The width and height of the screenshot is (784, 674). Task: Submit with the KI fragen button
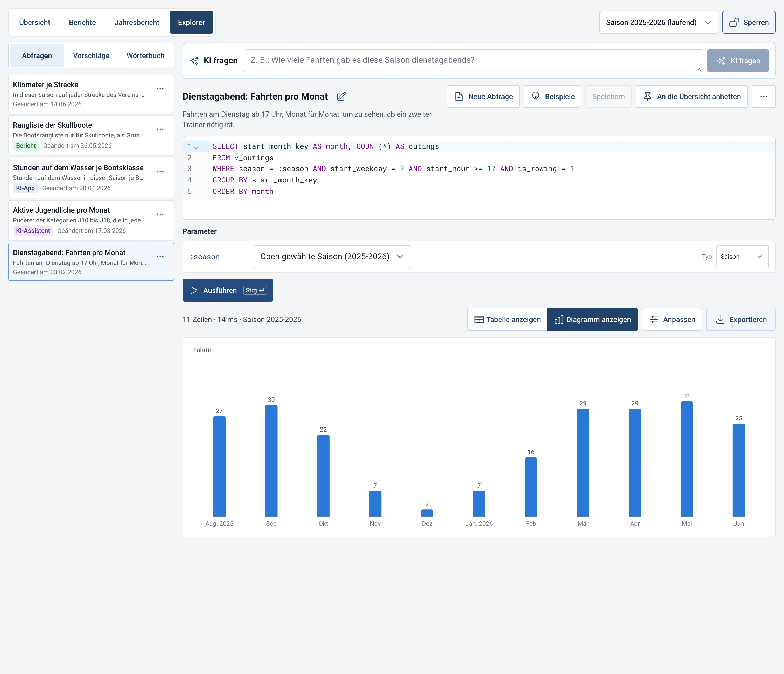[x=738, y=61]
